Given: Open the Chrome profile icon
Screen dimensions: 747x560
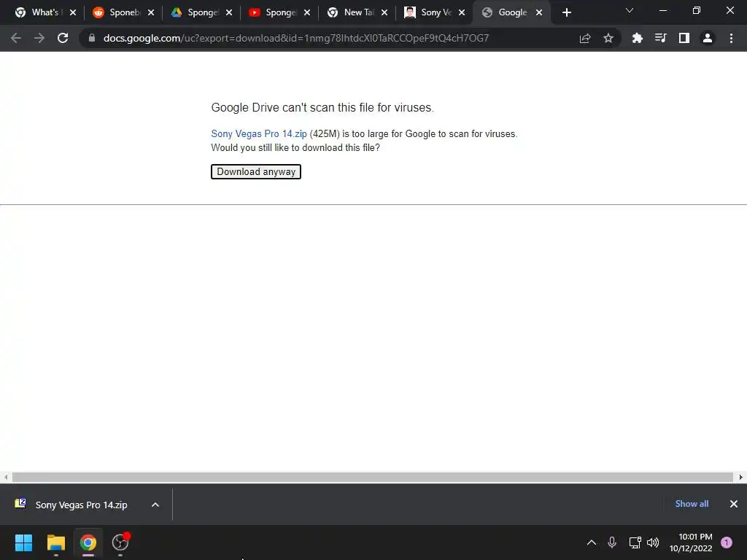Looking at the screenshot, I should [x=708, y=38].
